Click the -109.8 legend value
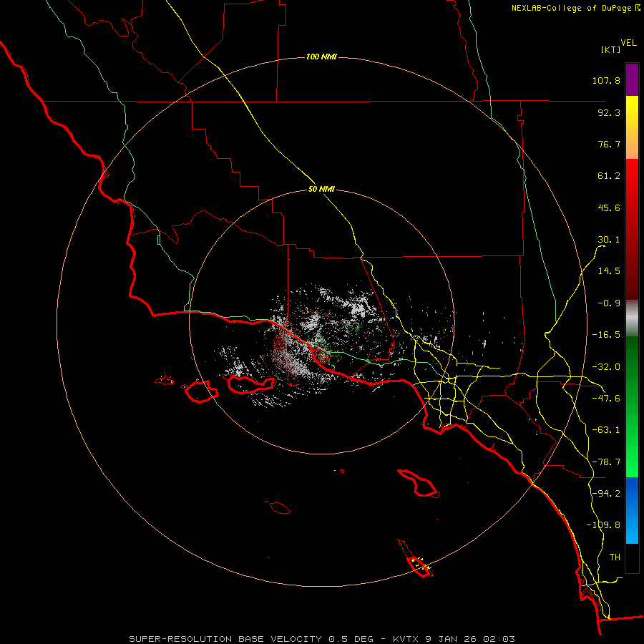This screenshot has height=644, width=644. coord(603,525)
